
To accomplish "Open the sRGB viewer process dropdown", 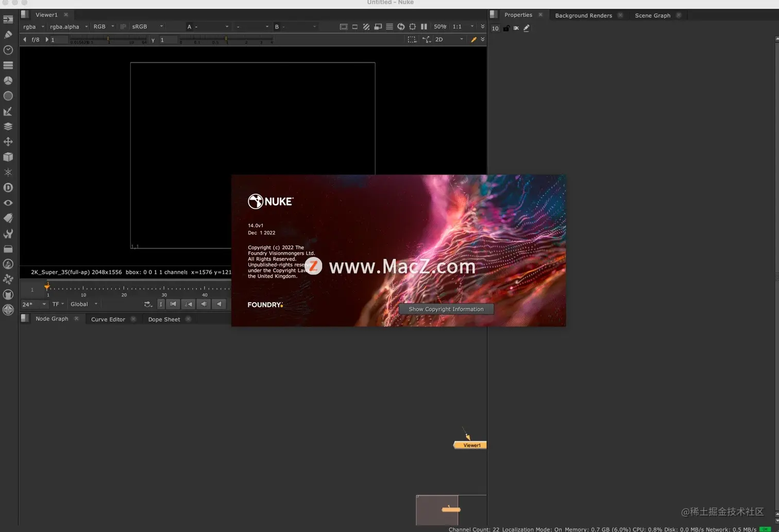I will [x=147, y=27].
